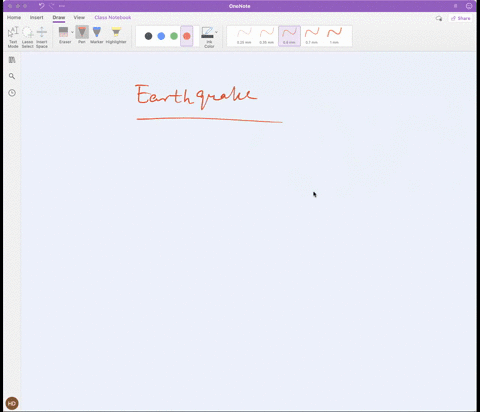Choose the Insert Space tool
Screen dimensions: 480x412
pos(42,37)
